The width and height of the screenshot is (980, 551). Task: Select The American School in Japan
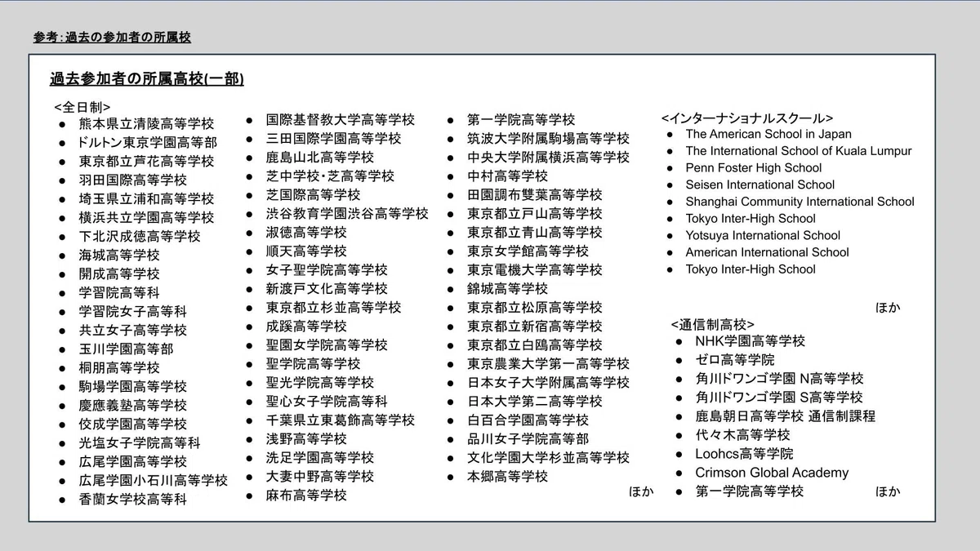[768, 135]
